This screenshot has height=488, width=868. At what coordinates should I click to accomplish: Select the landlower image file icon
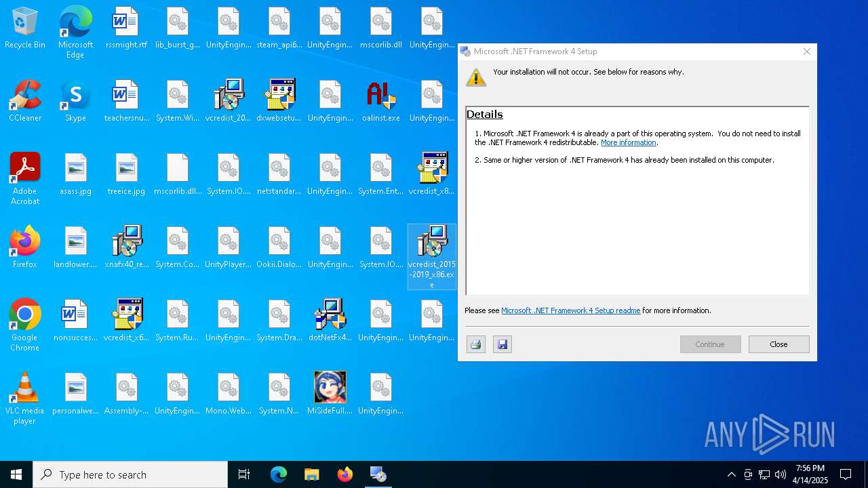coord(75,247)
